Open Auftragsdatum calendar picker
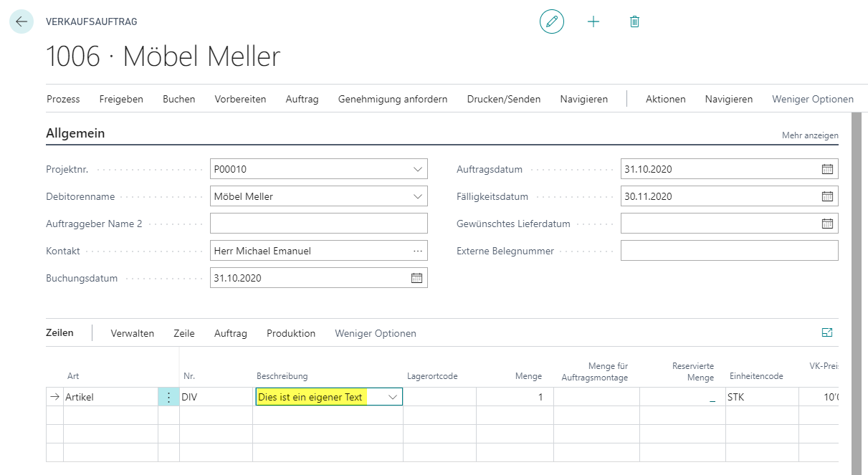Viewport: 868px width, 475px height. pyautogui.click(x=827, y=170)
